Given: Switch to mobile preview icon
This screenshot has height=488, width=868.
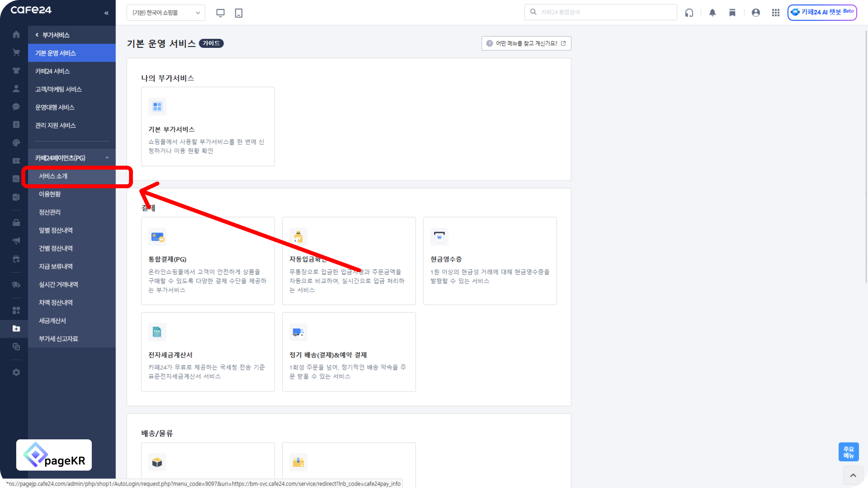Looking at the screenshot, I should click(x=239, y=13).
